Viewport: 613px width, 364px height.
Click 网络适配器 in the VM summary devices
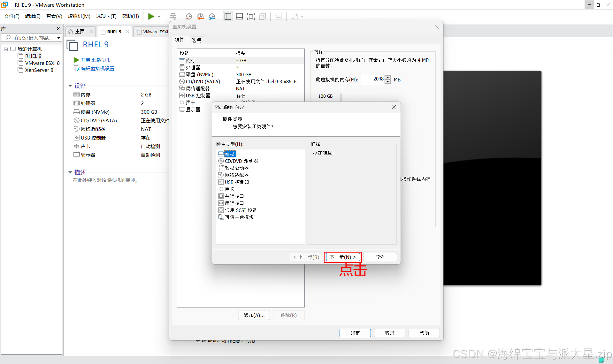(x=93, y=129)
